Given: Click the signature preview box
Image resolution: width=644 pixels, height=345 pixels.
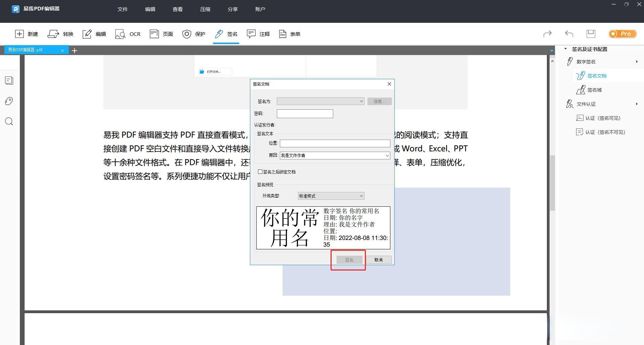Looking at the screenshot, I should tap(323, 228).
